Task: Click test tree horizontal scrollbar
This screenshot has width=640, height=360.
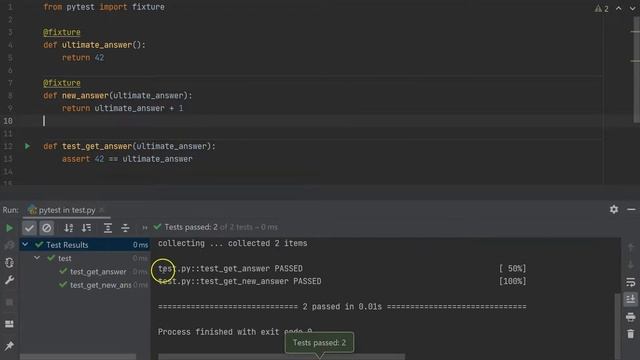Action: [x=78, y=357]
